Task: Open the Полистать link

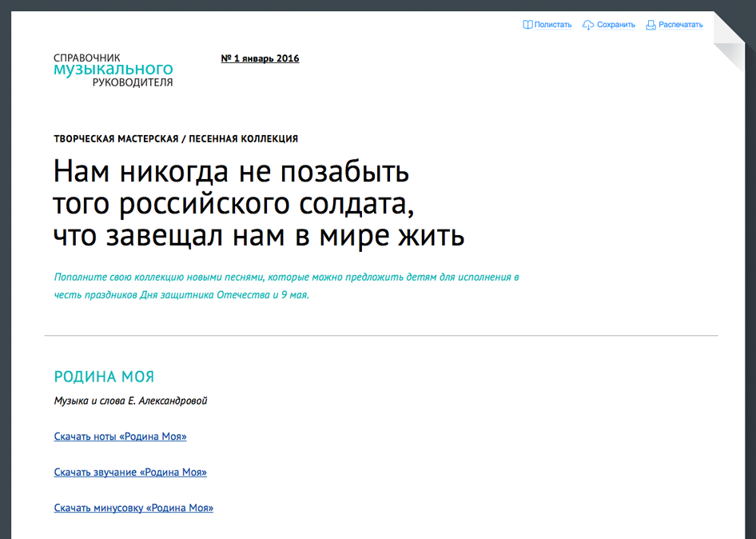Action: coord(552,25)
